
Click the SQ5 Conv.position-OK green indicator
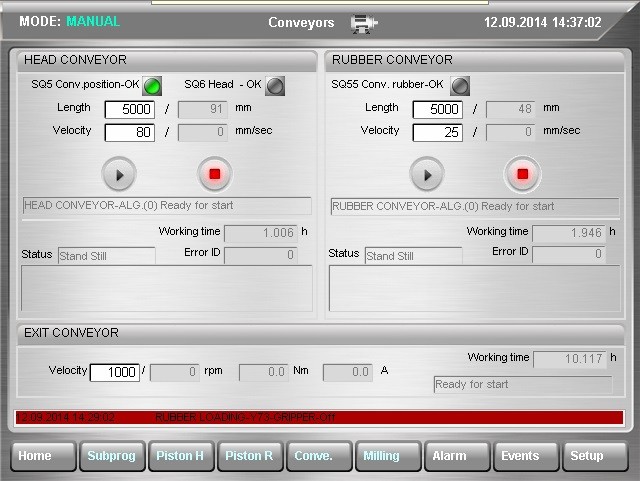(152, 86)
